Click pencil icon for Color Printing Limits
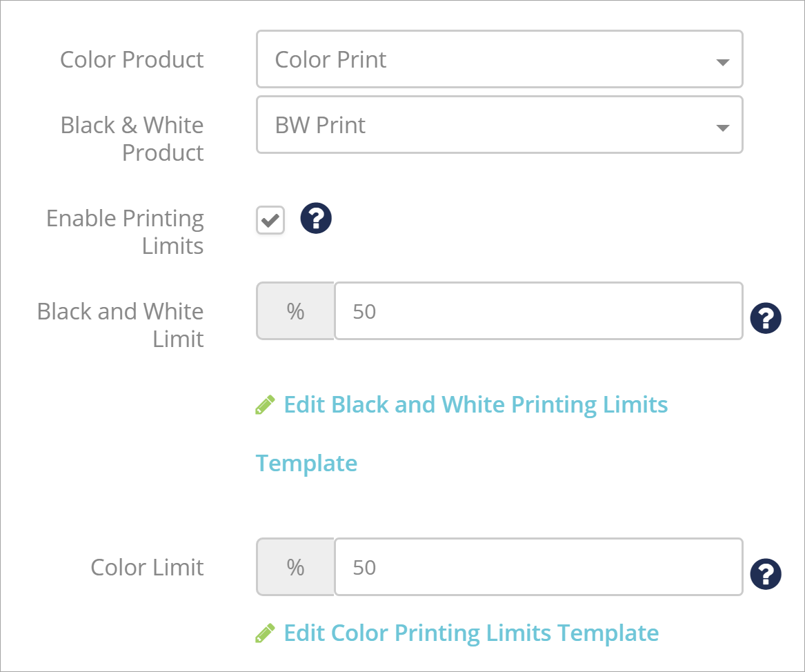This screenshot has height=672, width=805. 265,633
